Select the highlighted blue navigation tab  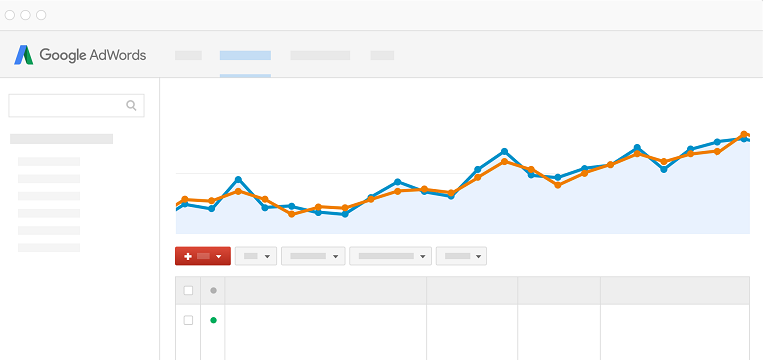click(245, 55)
